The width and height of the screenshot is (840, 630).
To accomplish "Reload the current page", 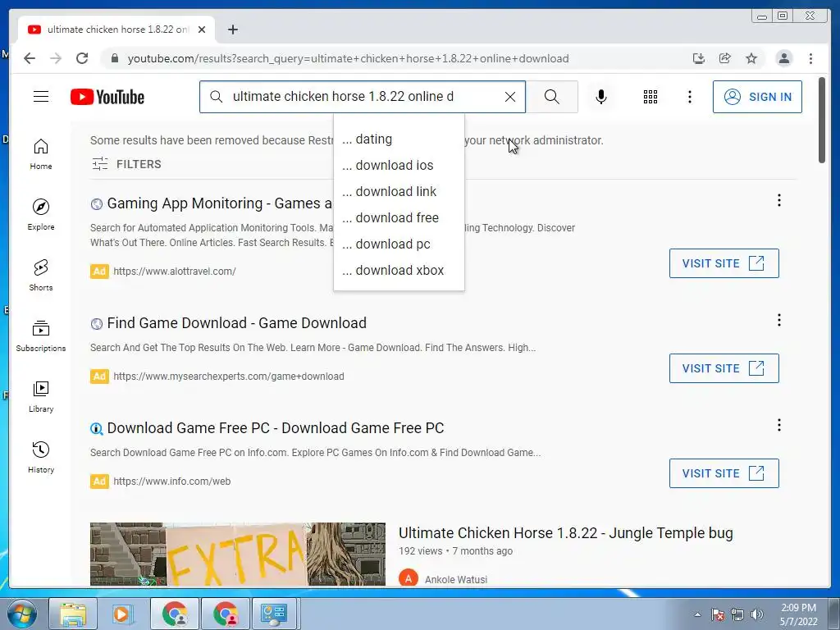I will (x=82, y=58).
